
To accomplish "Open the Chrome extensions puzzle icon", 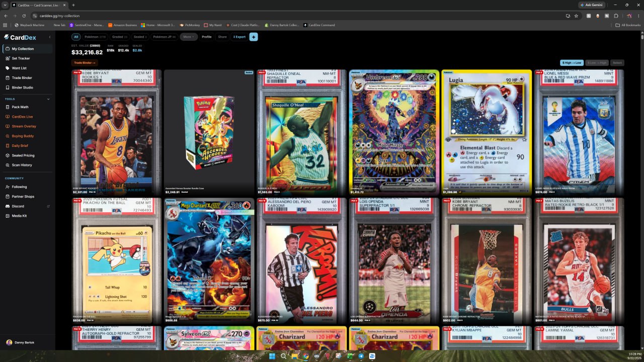I will tap(616, 16).
